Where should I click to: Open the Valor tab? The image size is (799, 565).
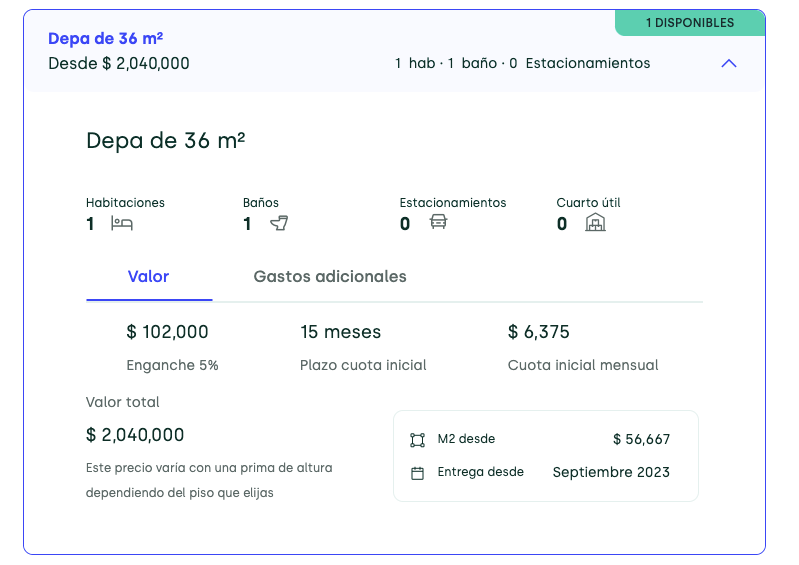pyautogui.click(x=148, y=277)
